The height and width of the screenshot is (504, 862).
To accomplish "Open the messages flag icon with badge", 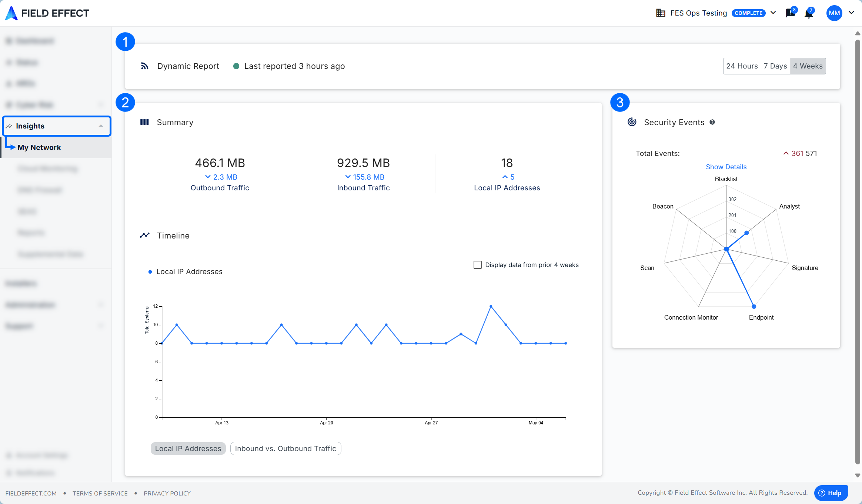I will point(790,13).
